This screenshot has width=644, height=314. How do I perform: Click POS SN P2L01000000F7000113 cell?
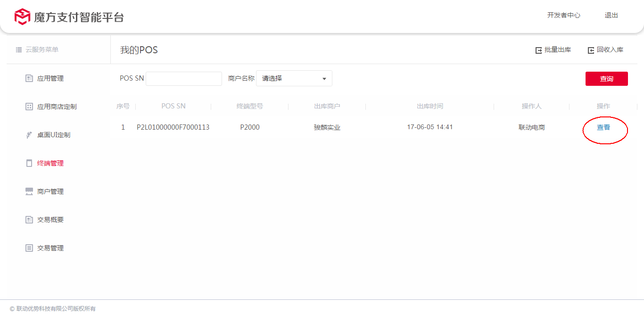coord(173,127)
